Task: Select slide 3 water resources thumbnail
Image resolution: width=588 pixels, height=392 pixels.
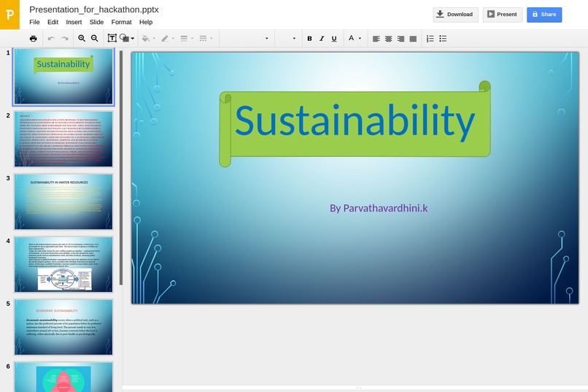Action: (x=63, y=201)
